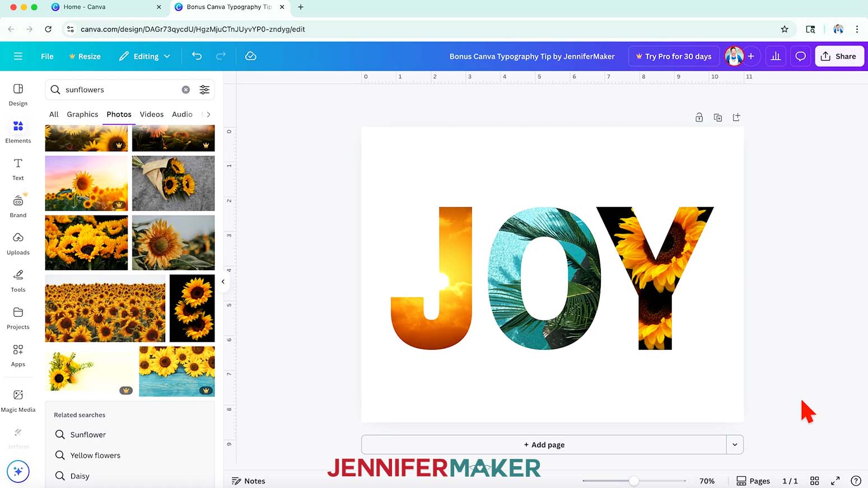This screenshot has width=868, height=488.
Task: Lock the page with padlock icon
Action: coord(699,118)
